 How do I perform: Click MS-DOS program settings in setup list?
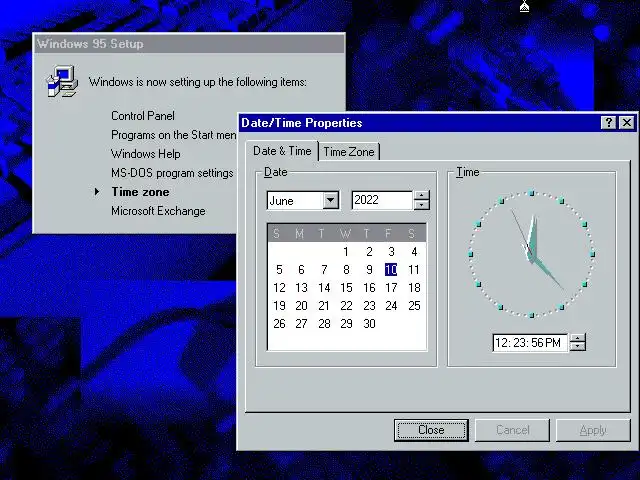point(172,173)
